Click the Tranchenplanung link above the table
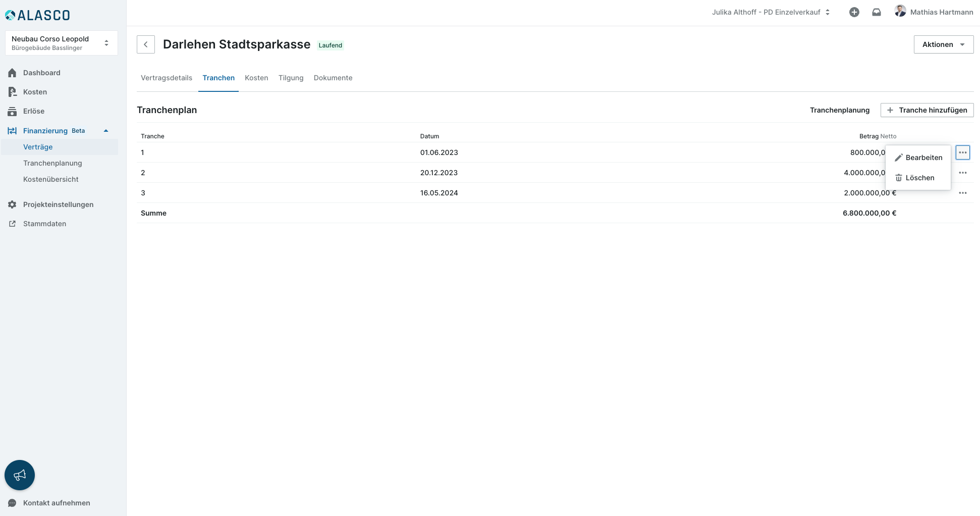 coord(840,110)
